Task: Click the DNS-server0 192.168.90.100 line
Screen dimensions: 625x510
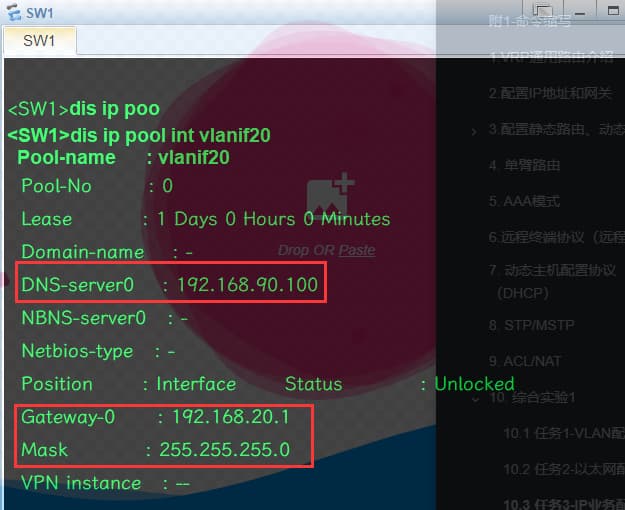Action: tap(169, 285)
